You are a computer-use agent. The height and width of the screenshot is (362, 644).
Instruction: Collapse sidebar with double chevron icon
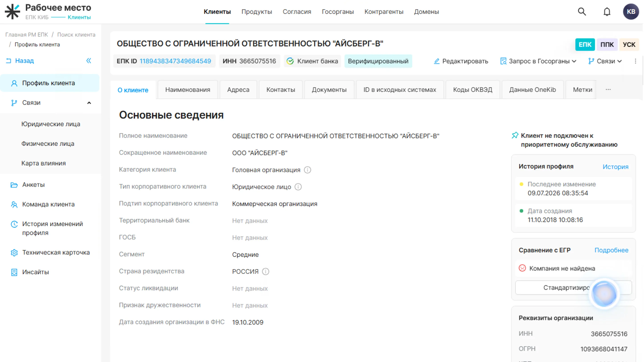coord(89,61)
